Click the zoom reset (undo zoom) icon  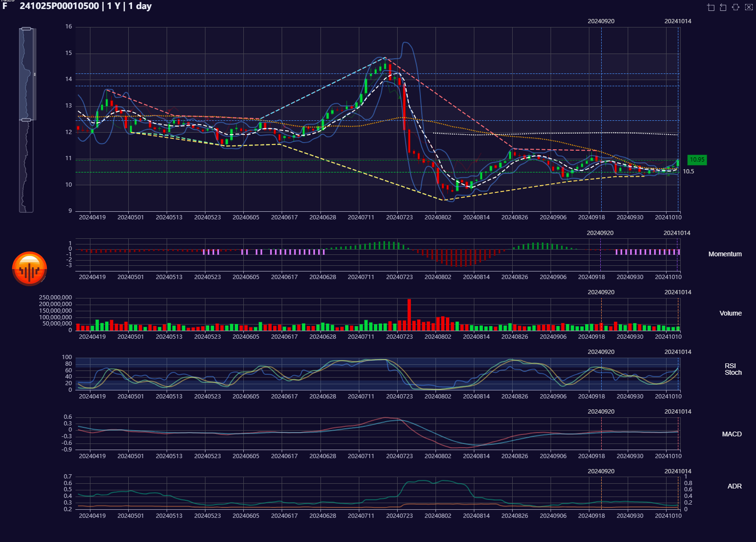click(x=723, y=7)
